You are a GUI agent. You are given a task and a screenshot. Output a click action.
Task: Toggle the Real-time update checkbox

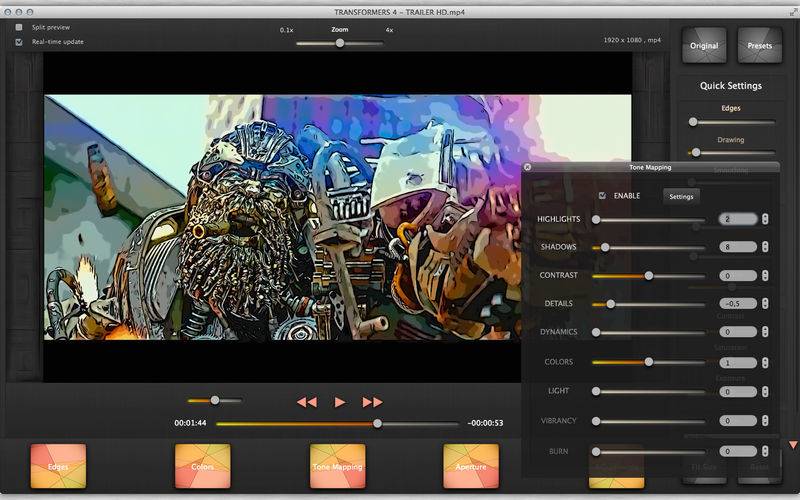click(19, 42)
